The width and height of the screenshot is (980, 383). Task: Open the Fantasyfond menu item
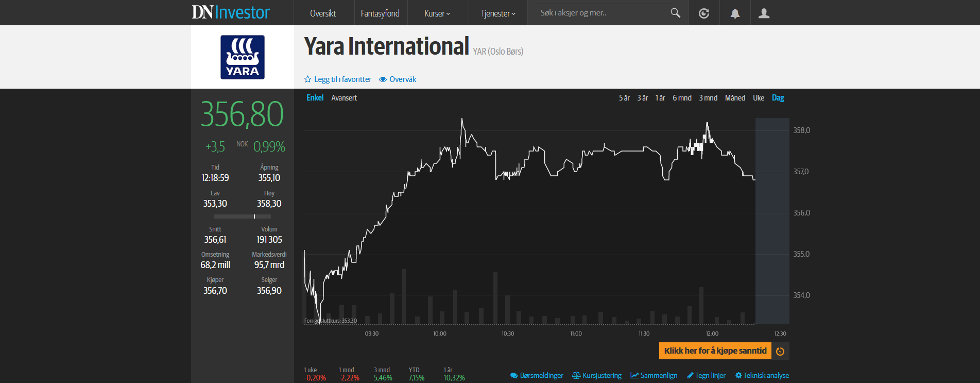(380, 13)
